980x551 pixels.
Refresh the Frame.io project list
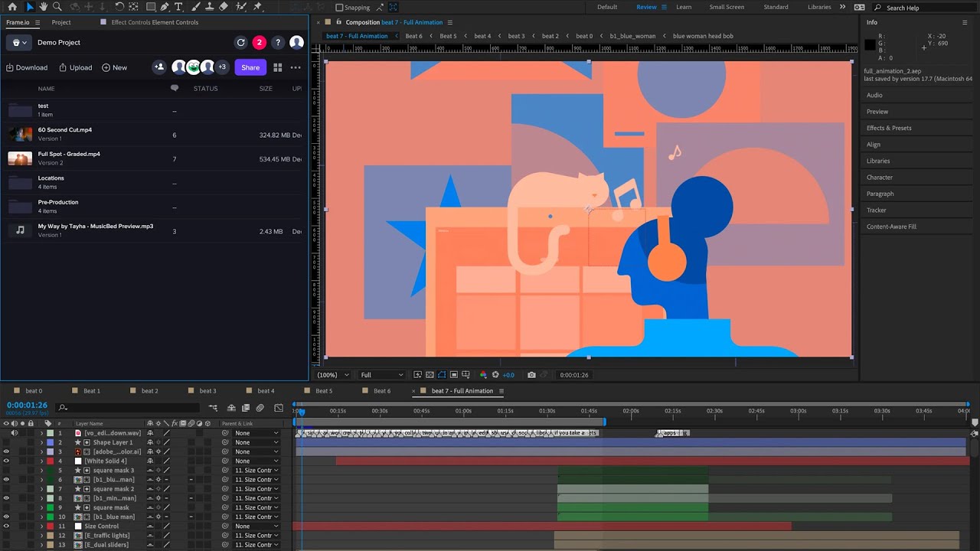[241, 43]
